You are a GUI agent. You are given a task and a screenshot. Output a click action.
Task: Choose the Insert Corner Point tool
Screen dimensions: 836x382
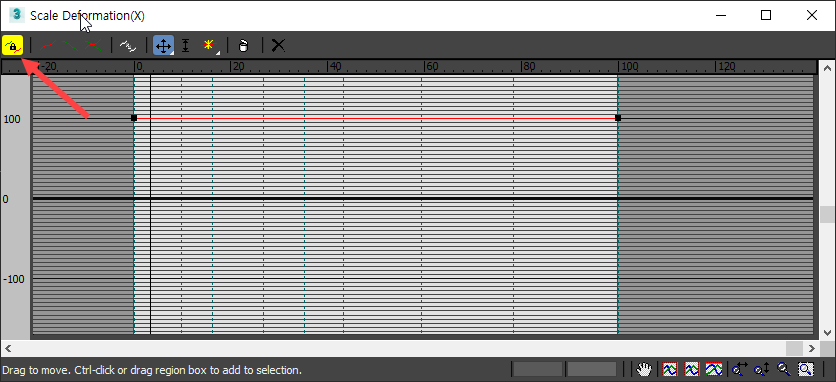[209, 45]
